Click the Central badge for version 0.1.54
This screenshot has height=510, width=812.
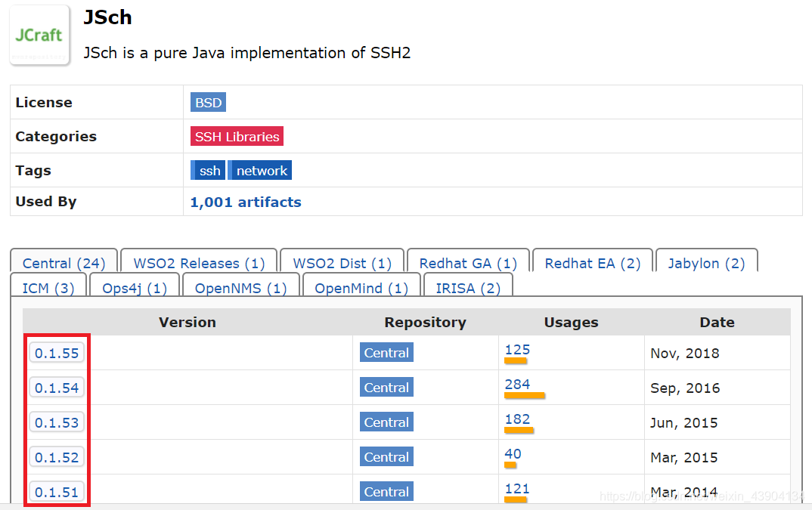386,388
